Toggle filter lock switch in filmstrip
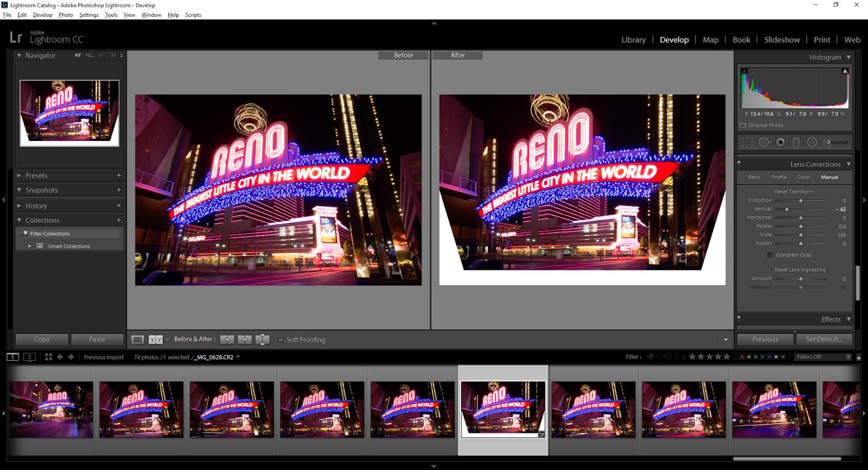The image size is (868, 470). 858,357
